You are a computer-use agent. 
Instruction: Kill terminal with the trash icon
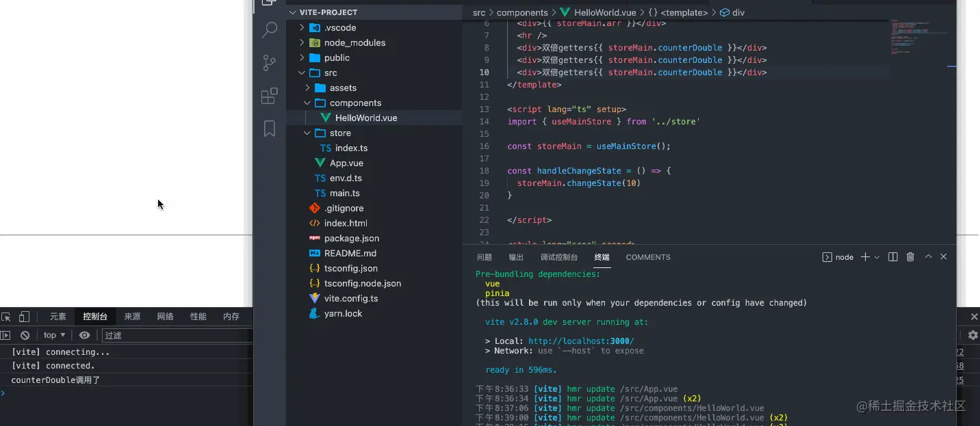(x=910, y=257)
